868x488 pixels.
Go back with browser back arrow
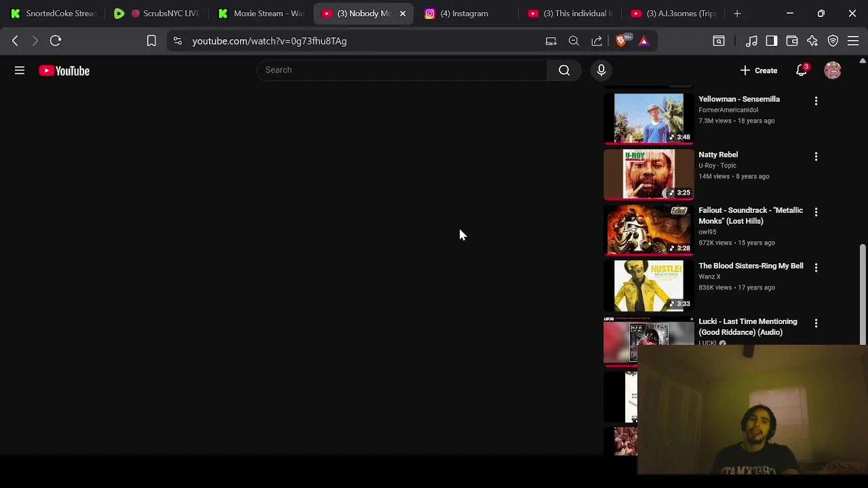(x=15, y=41)
